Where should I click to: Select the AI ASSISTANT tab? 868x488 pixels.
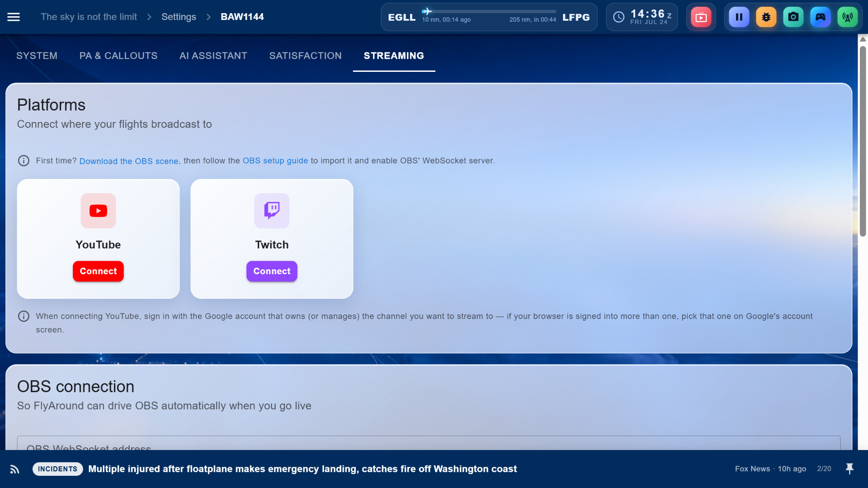[x=213, y=56]
